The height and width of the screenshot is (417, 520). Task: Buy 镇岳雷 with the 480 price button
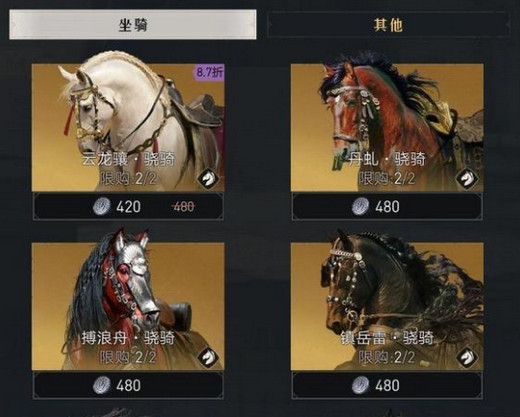pos(387,385)
